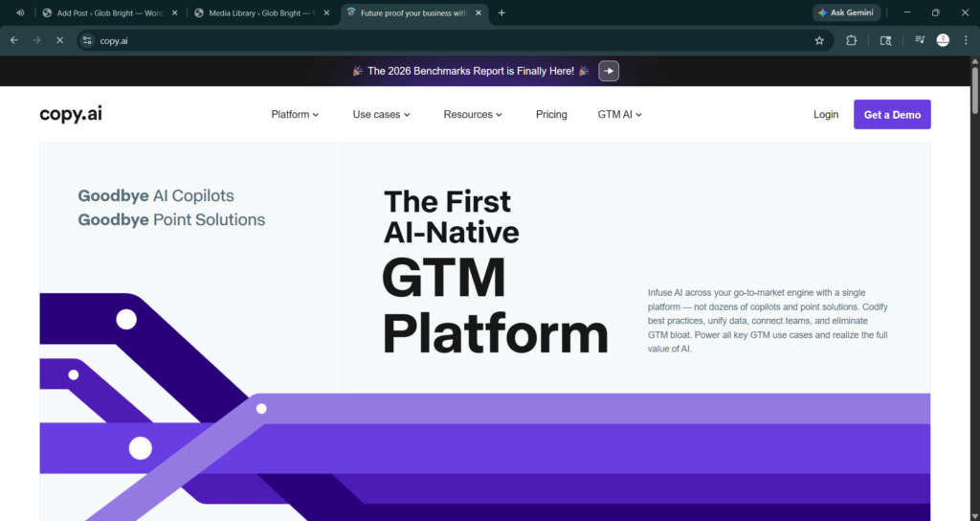Screen dimensions: 980x521
Task: Open the Chrome profile avatar
Action: [x=943, y=40]
